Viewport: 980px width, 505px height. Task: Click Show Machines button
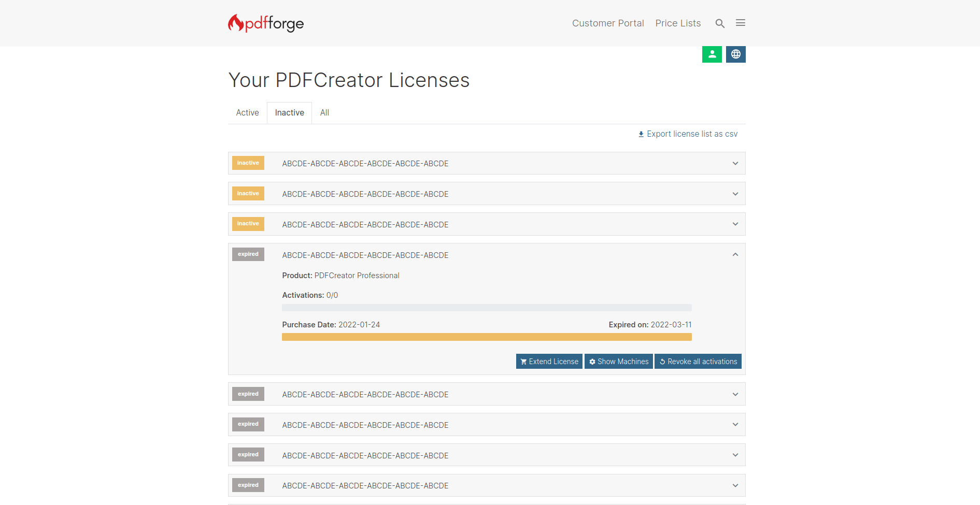point(619,362)
